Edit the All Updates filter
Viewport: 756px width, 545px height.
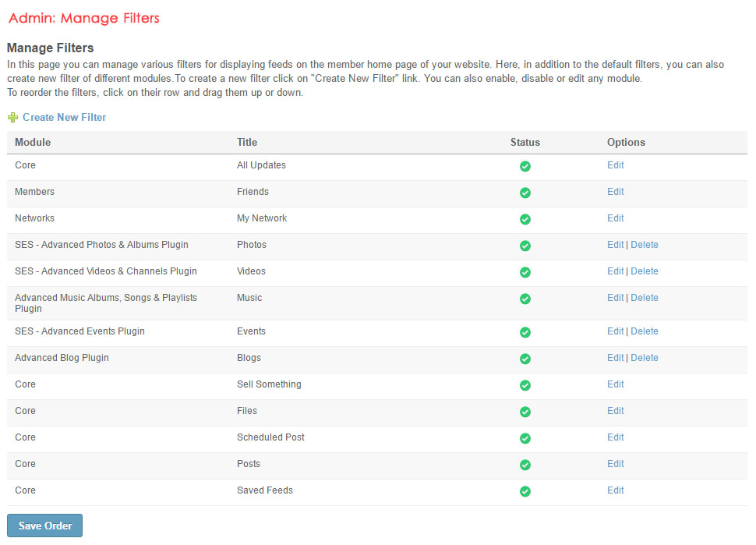(x=615, y=165)
